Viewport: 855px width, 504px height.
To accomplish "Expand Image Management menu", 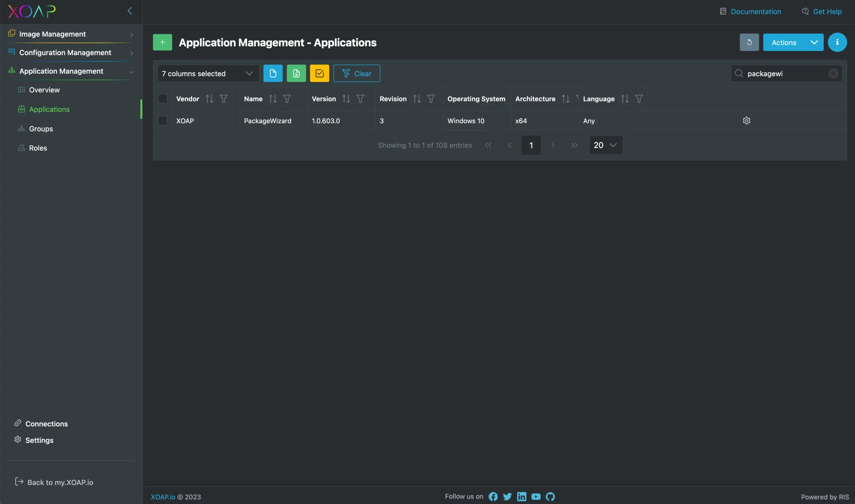I will coord(71,34).
